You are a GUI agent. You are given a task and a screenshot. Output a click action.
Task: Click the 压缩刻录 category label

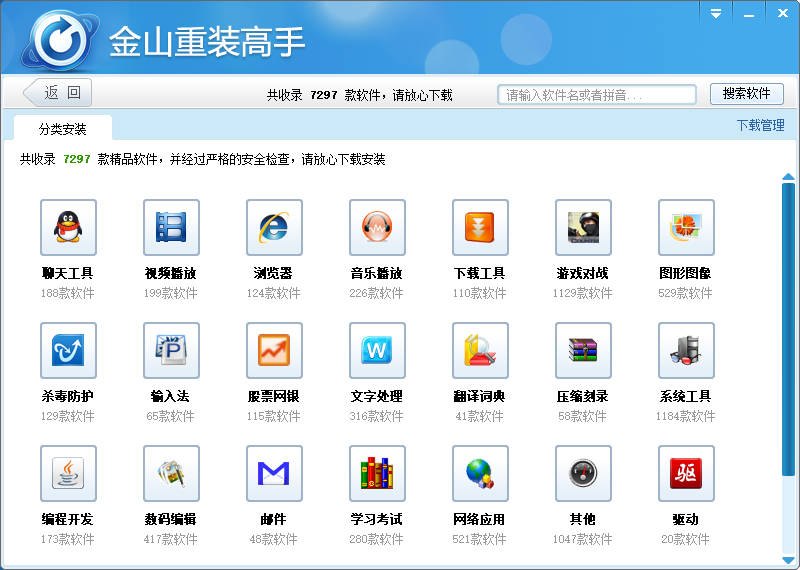[x=582, y=396]
